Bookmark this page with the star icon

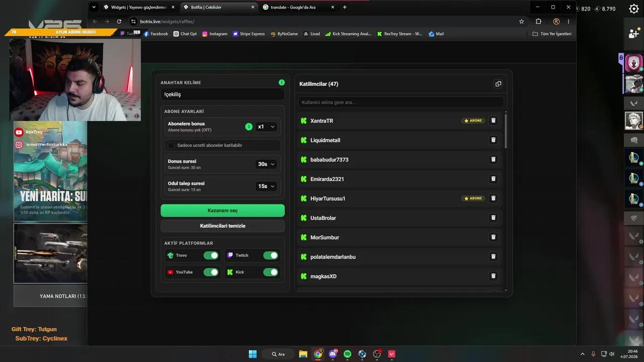(x=521, y=22)
